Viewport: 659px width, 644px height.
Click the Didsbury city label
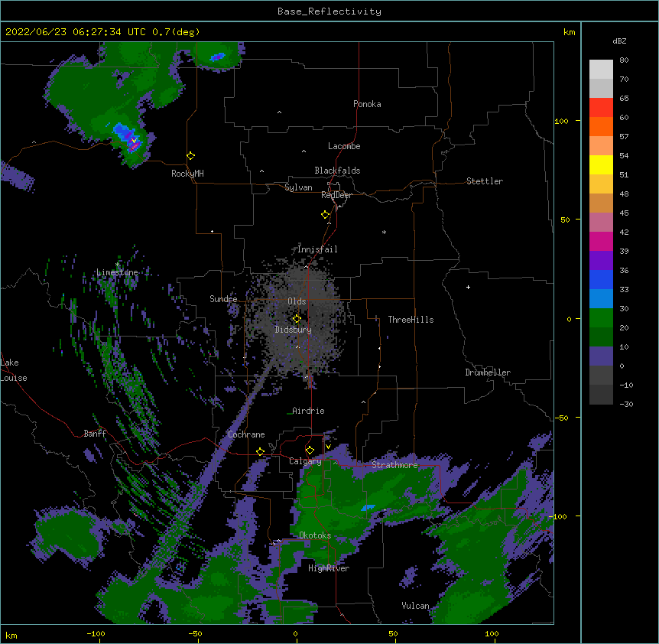293,330
